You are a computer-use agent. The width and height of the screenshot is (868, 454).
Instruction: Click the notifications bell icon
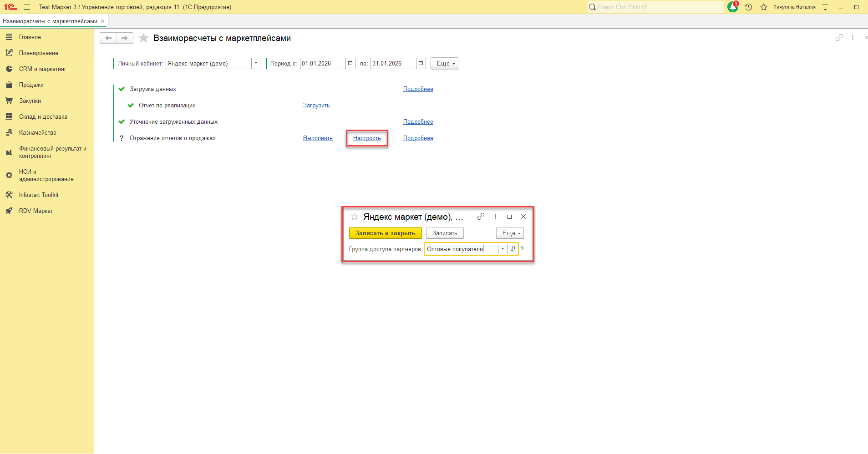click(x=732, y=7)
